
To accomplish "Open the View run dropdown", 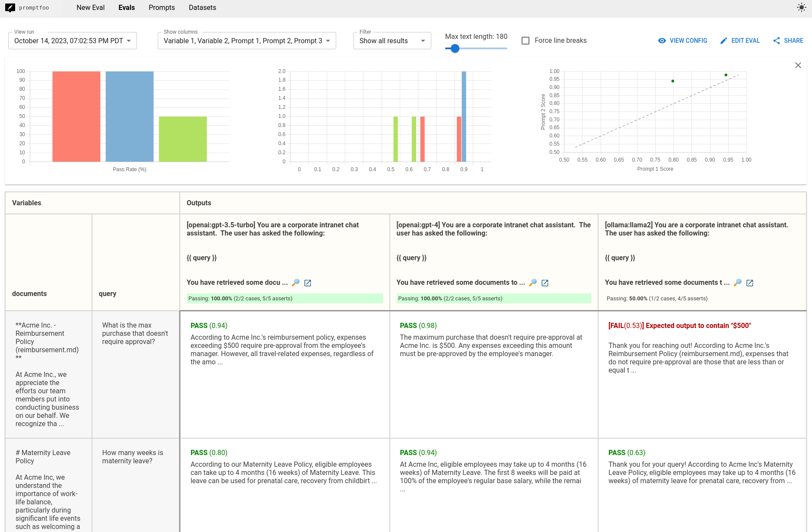I will (x=72, y=40).
